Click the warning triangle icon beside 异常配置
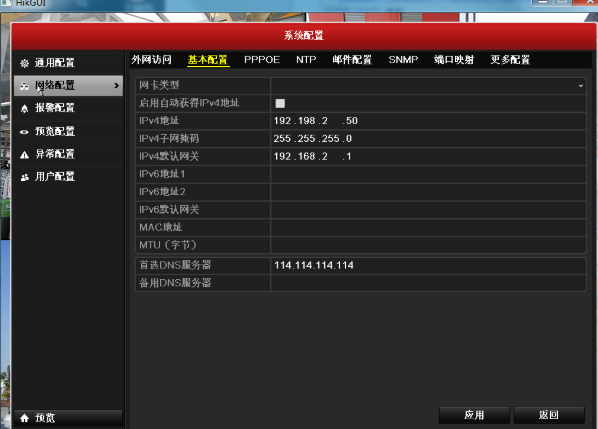598x429 pixels. 24,155
